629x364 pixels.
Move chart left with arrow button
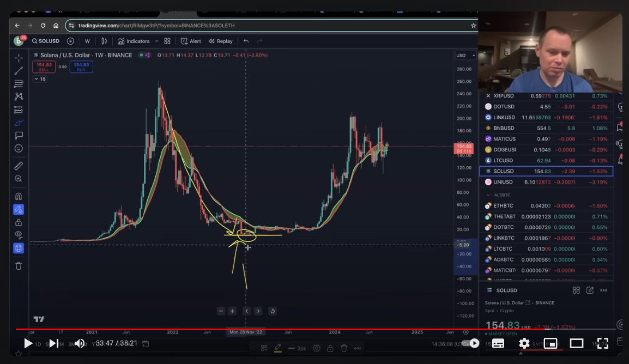tap(247, 311)
